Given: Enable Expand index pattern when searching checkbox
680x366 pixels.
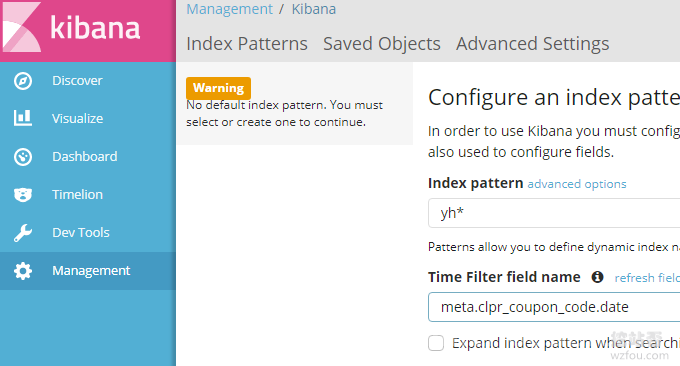Looking at the screenshot, I should [436, 343].
